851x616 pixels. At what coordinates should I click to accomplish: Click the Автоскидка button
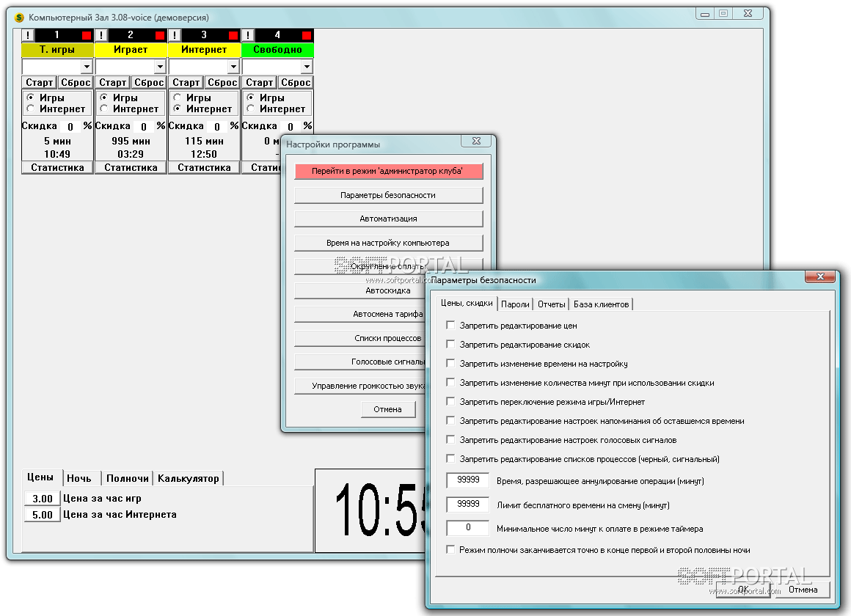tap(359, 290)
